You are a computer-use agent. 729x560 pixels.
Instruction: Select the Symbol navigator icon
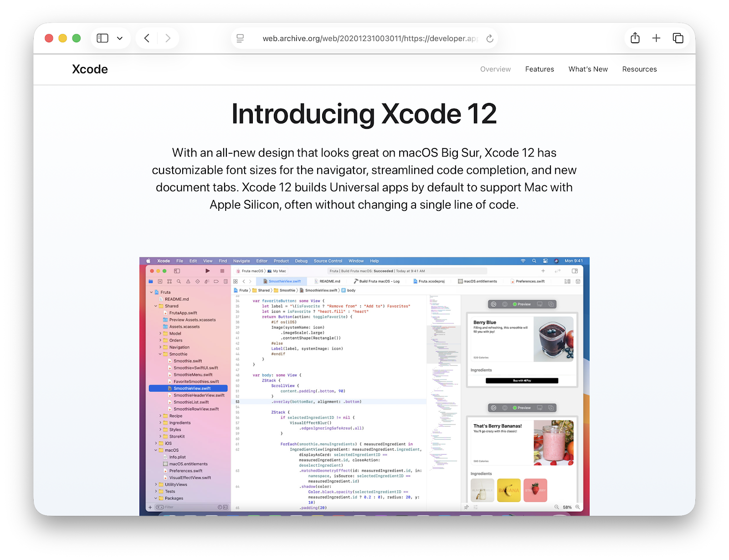(x=169, y=281)
